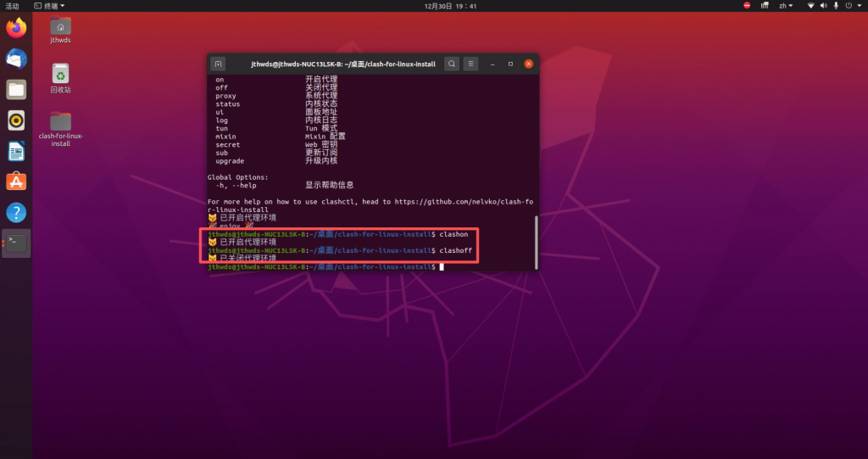Launch Firefox from the dock
This screenshot has height=459, width=868.
tap(16, 28)
